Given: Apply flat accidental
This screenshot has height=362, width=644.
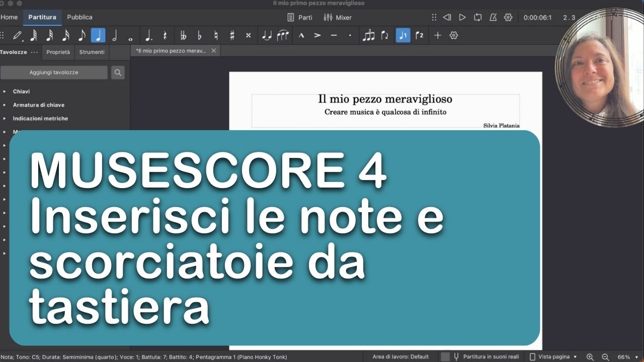Looking at the screenshot, I should coord(199,35).
